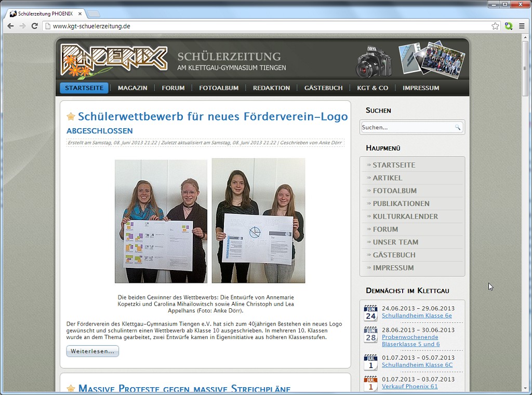Open the Massive Proteste gegen massive Streichpläne article

point(184,389)
